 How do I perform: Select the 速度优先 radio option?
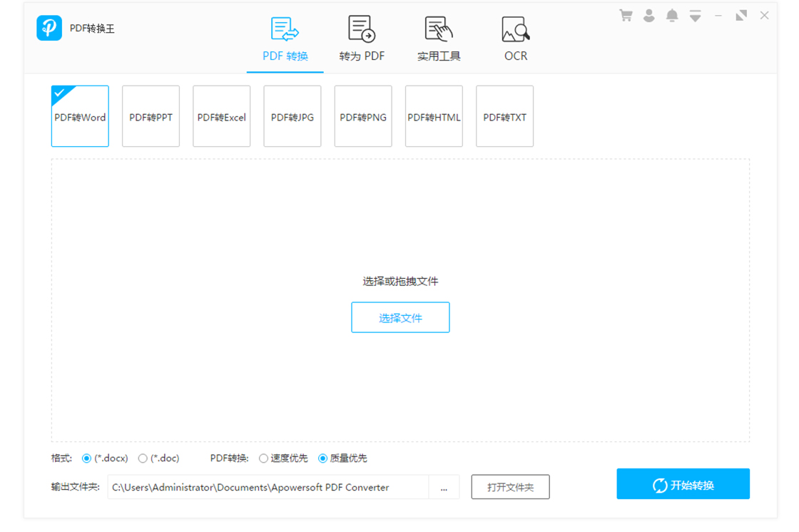[x=263, y=459]
